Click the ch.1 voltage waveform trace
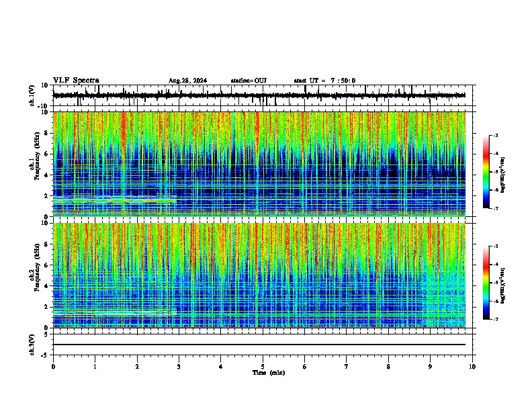Screen dimensions: 532x411 point(259,95)
